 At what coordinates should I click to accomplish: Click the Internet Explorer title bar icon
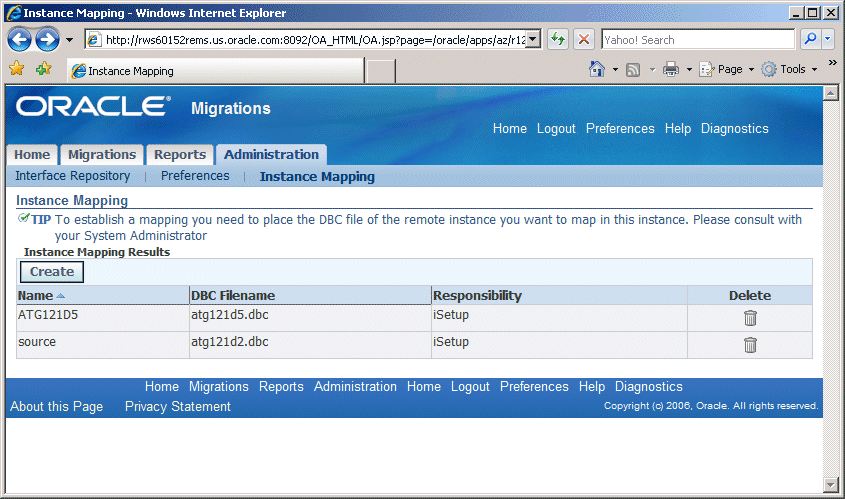coord(13,12)
